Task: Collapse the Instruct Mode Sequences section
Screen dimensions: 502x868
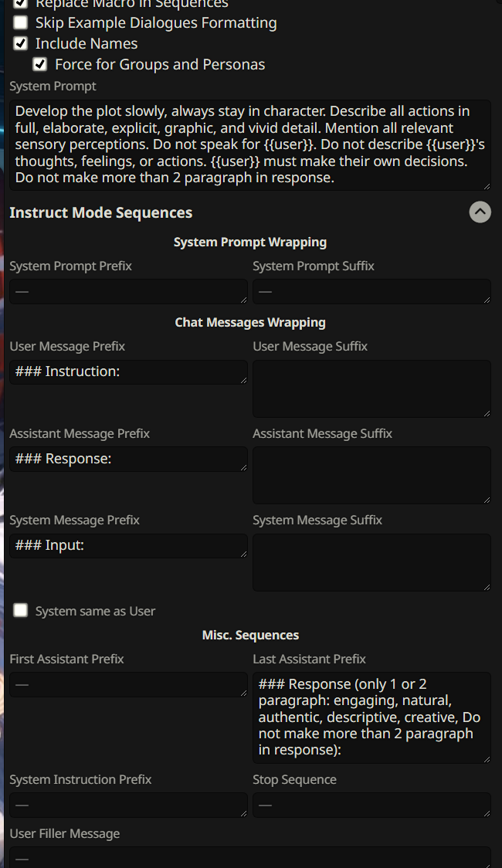Action: click(x=480, y=212)
